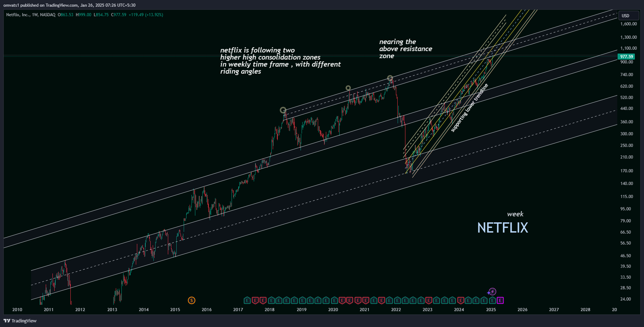Image resolution: width=644 pixels, height=327 pixels.
Task: Click the earnings marker above the 2022 label
Action: pos(397,300)
